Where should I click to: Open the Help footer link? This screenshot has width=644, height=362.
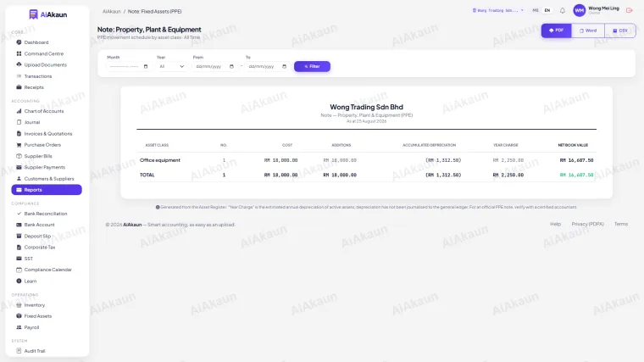[555, 224]
